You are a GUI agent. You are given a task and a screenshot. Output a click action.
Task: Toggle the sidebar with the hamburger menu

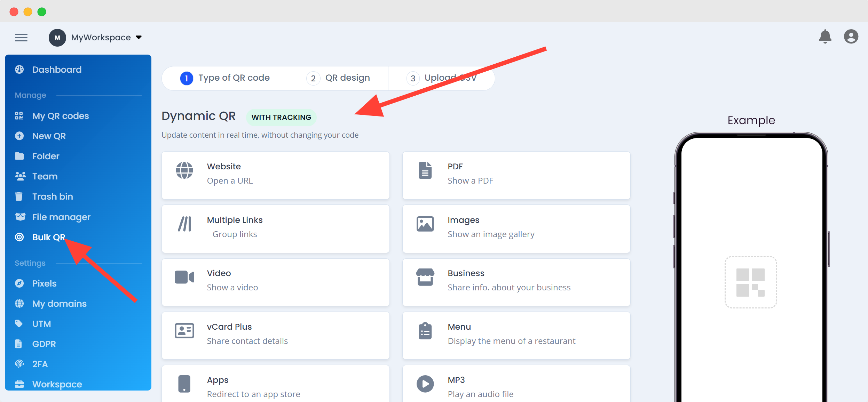click(x=21, y=37)
